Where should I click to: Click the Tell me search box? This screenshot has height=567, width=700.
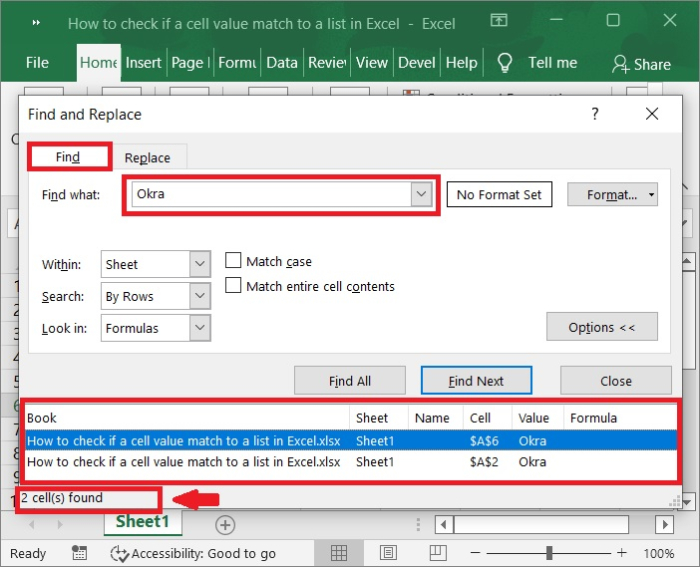(x=553, y=63)
